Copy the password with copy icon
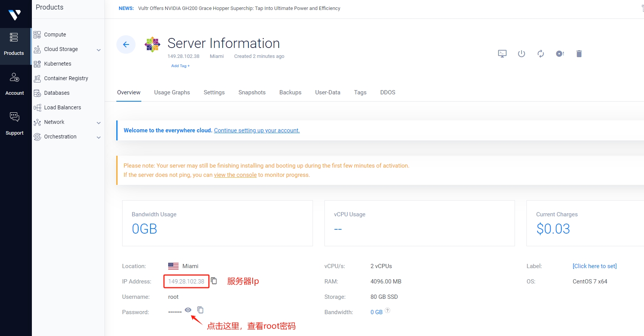The image size is (644, 336). coord(200,310)
